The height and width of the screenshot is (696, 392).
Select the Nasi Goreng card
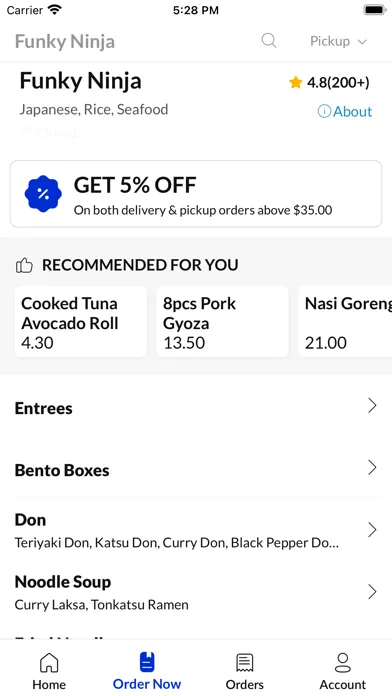point(345,322)
